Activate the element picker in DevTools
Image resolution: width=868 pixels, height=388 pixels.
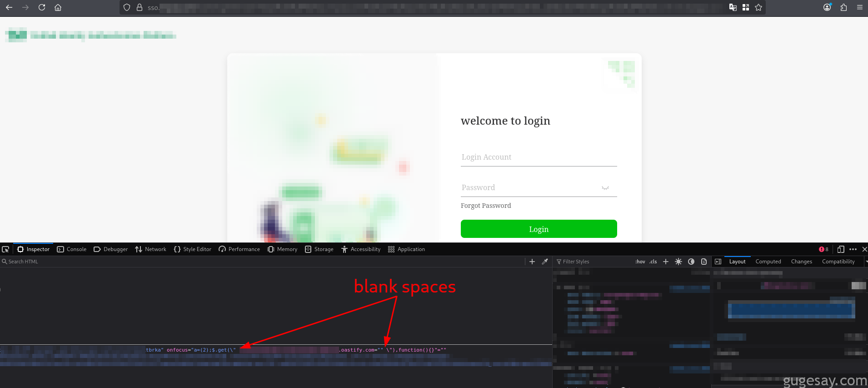[x=5, y=249]
